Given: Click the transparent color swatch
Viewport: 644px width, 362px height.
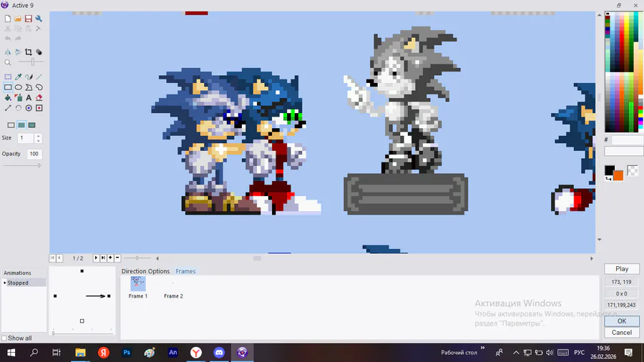Looking at the screenshot, I should click(633, 170).
